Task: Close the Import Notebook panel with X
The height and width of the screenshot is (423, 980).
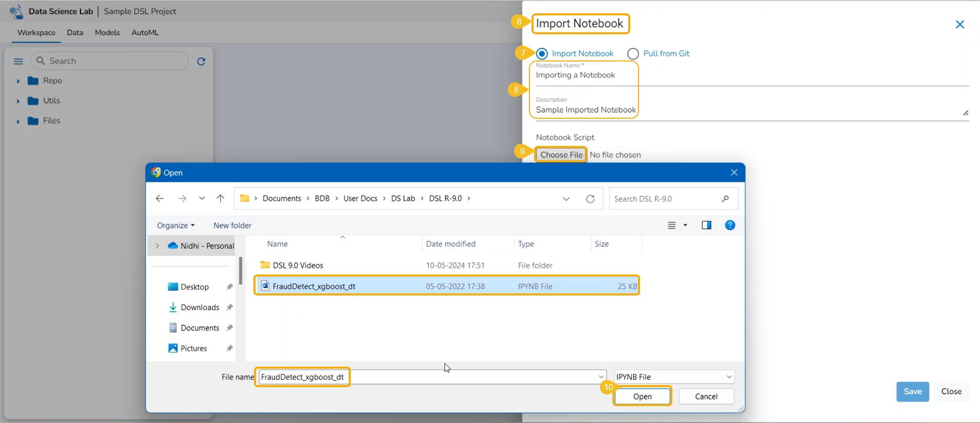Action: (960, 25)
